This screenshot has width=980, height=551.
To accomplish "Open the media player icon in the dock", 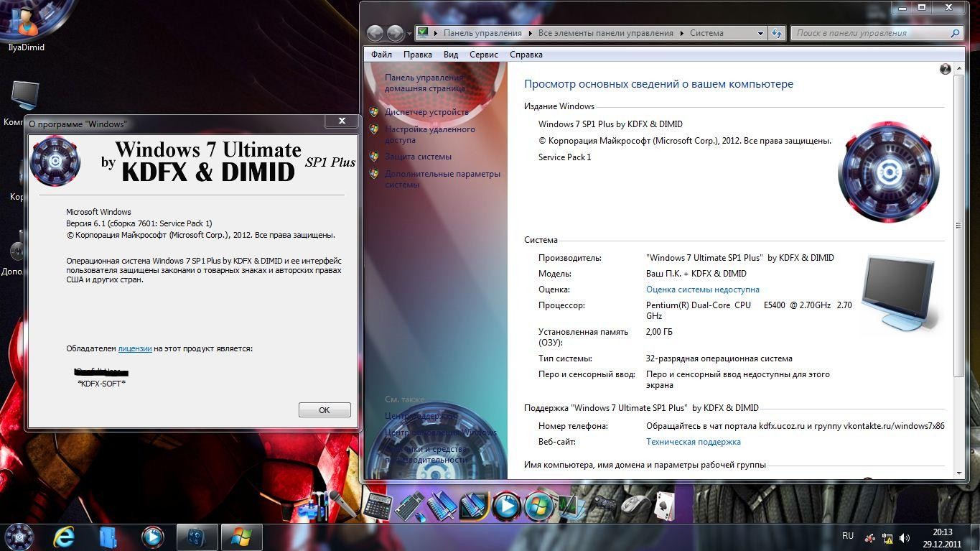I will tap(506, 506).
